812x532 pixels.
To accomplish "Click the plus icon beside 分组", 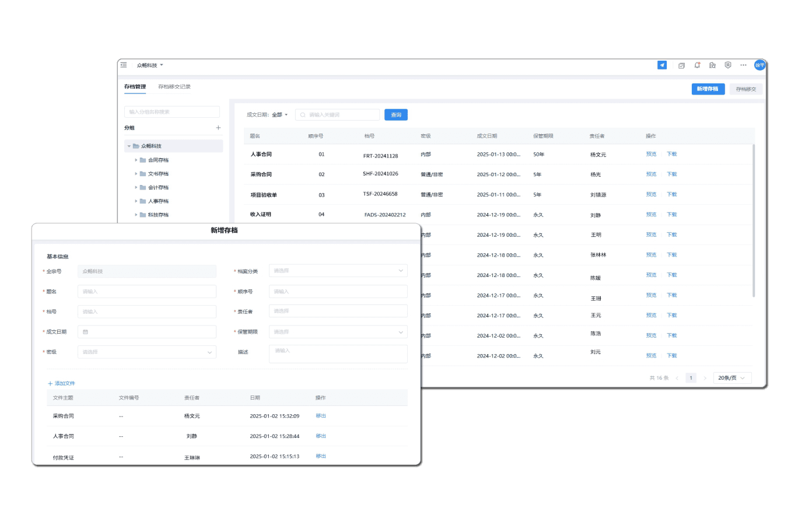I will (218, 128).
